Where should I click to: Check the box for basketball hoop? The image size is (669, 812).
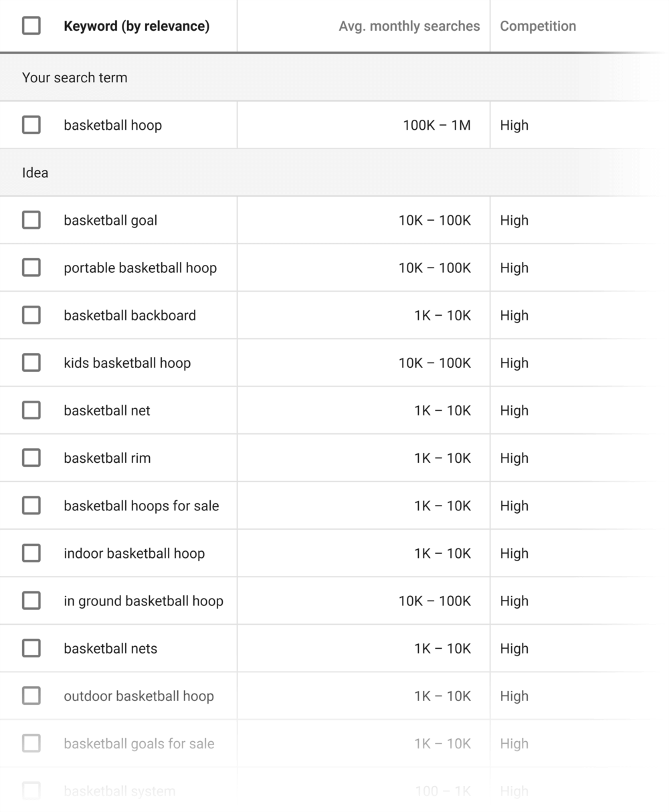31,125
